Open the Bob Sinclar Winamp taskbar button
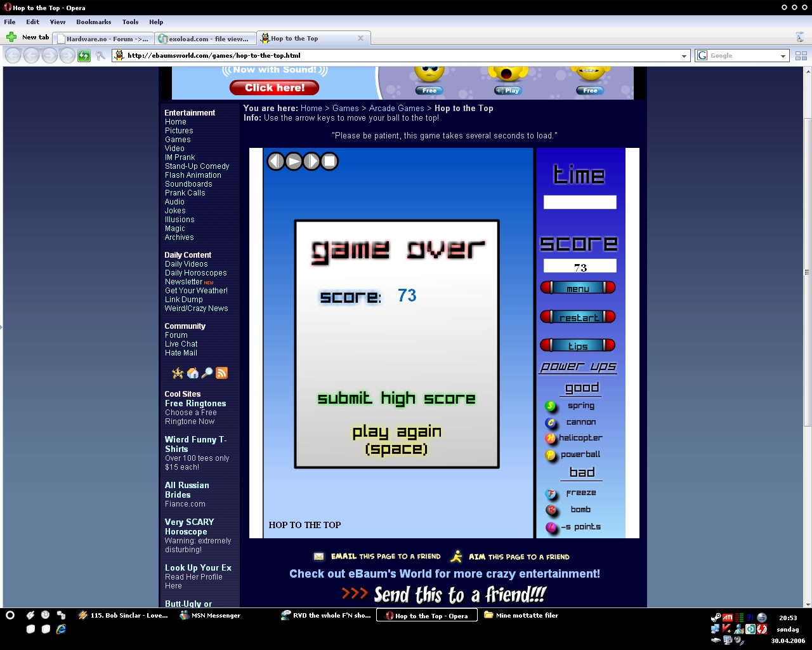Screen dimensions: 812x650 point(124,616)
